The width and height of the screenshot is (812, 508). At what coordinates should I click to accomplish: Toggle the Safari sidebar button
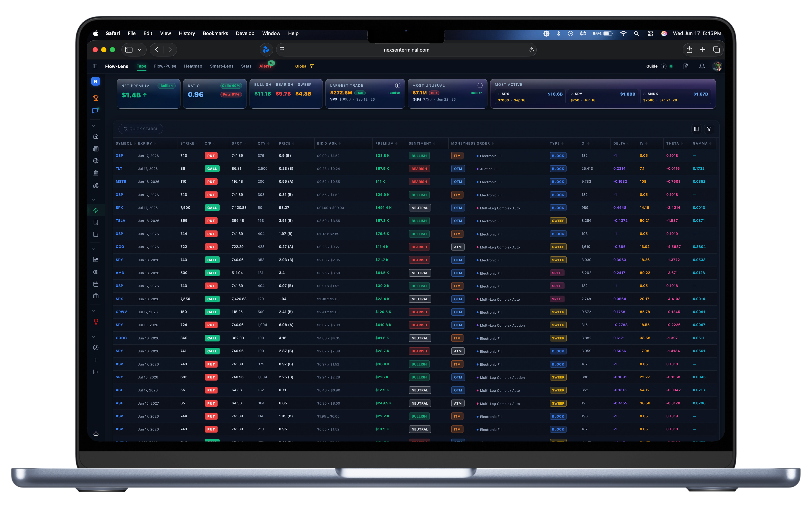[x=129, y=50]
